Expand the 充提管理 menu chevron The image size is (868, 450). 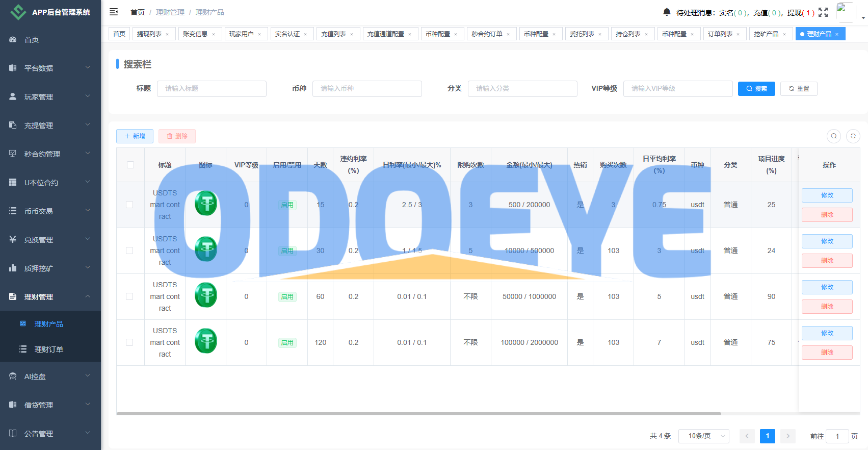coord(88,124)
